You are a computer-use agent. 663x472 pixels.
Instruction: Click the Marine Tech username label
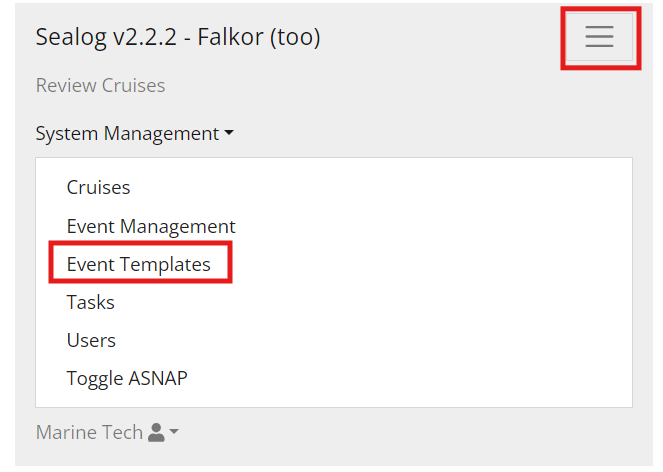pos(89,432)
